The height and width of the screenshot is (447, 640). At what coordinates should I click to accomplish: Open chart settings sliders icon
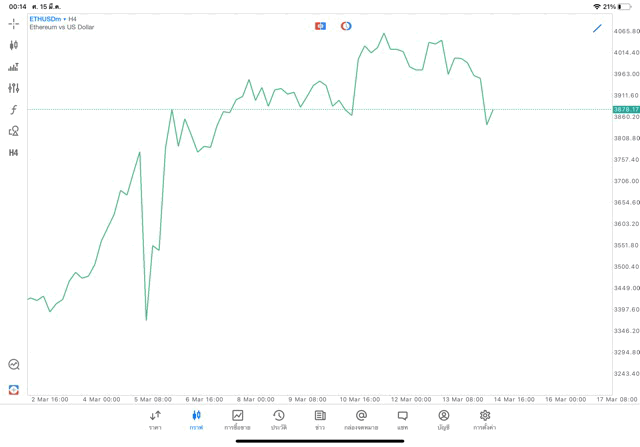[14, 88]
